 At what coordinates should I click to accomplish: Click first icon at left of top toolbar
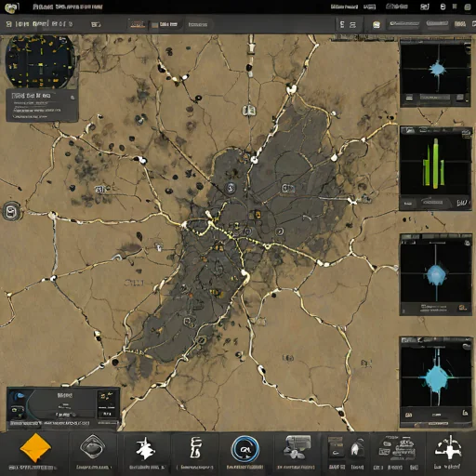(x=9, y=24)
